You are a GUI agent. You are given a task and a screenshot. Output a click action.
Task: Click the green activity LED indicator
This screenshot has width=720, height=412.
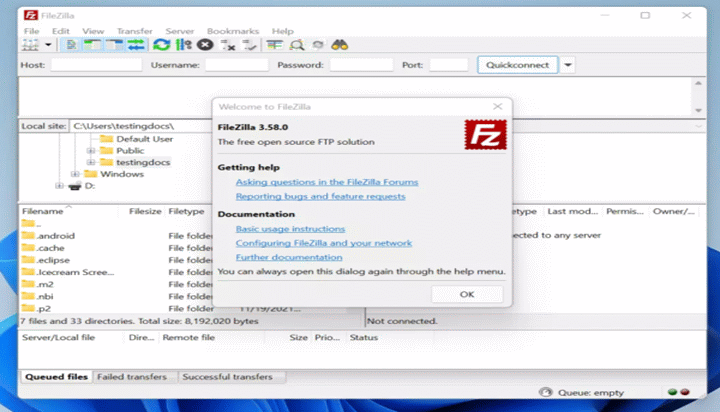673,392
